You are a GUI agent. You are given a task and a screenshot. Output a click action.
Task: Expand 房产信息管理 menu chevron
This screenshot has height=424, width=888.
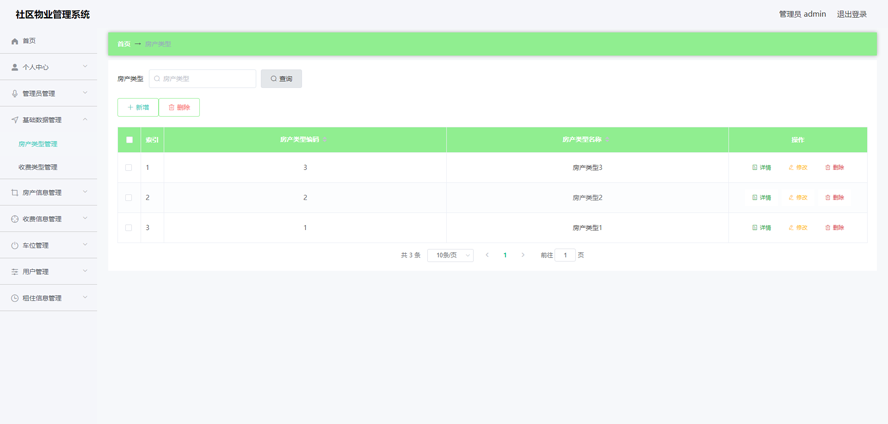click(85, 192)
